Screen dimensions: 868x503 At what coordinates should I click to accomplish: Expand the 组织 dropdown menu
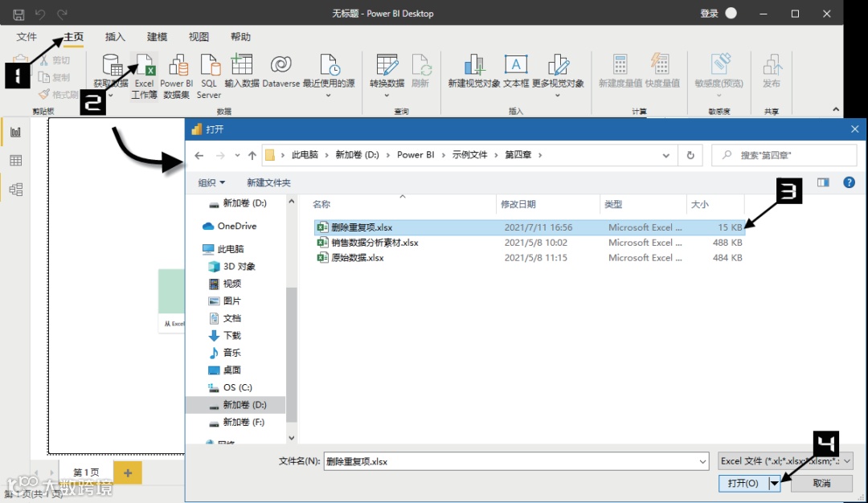(212, 182)
